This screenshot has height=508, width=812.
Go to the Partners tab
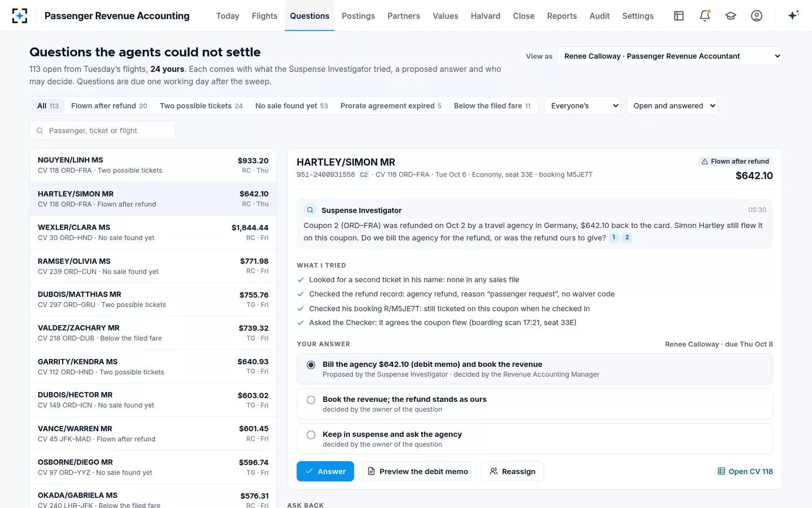[x=404, y=16]
